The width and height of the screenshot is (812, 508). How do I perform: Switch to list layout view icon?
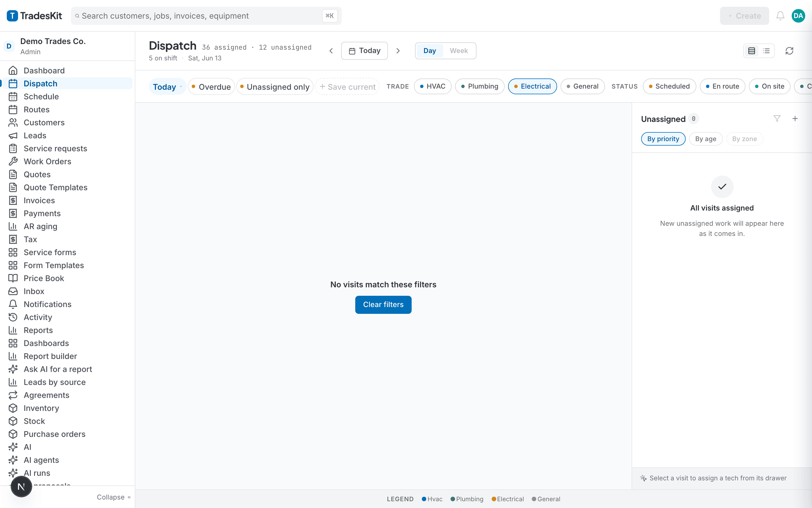click(x=766, y=51)
